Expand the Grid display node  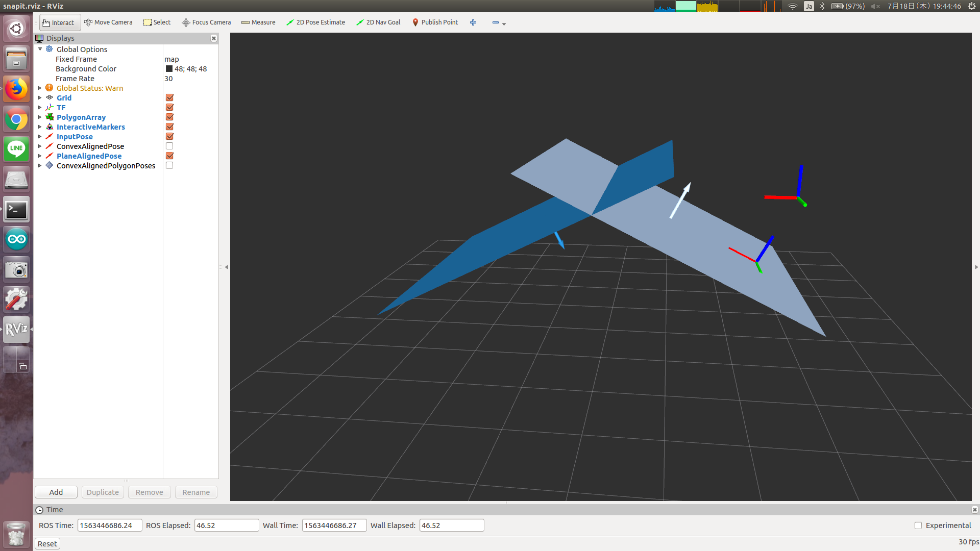40,98
